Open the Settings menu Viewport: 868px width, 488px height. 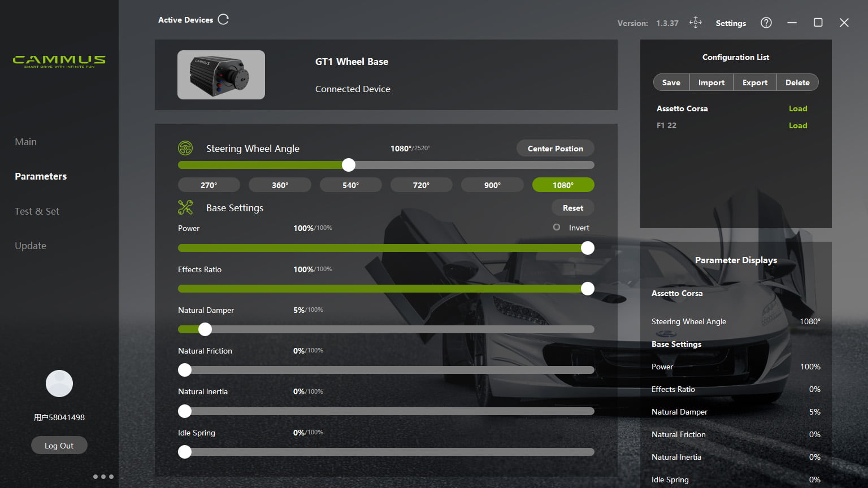click(x=731, y=23)
